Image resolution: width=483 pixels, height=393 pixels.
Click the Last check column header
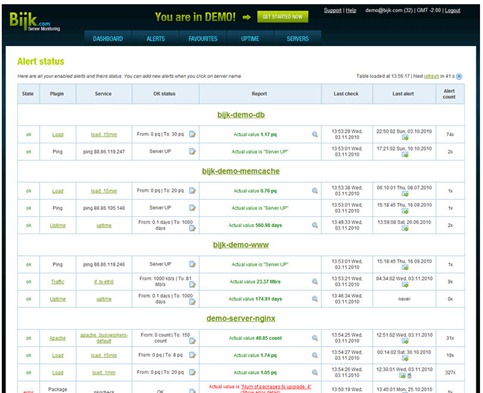pos(346,94)
